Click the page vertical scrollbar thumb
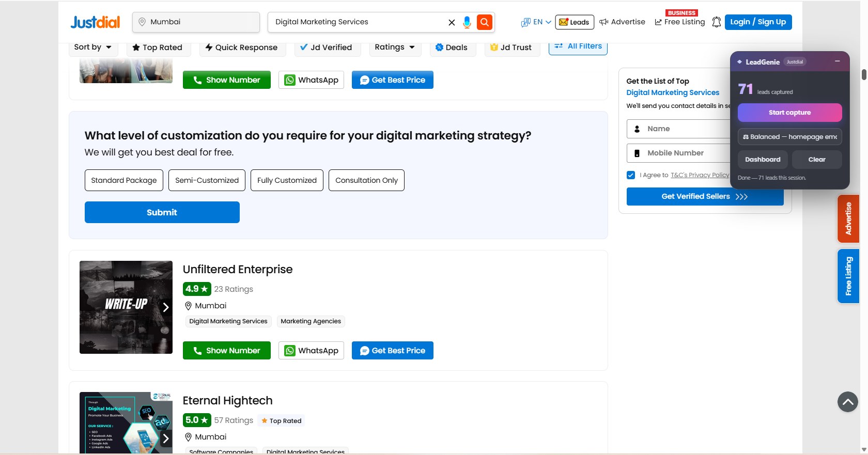The width and height of the screenshot is (868, 455). point(864,74)
